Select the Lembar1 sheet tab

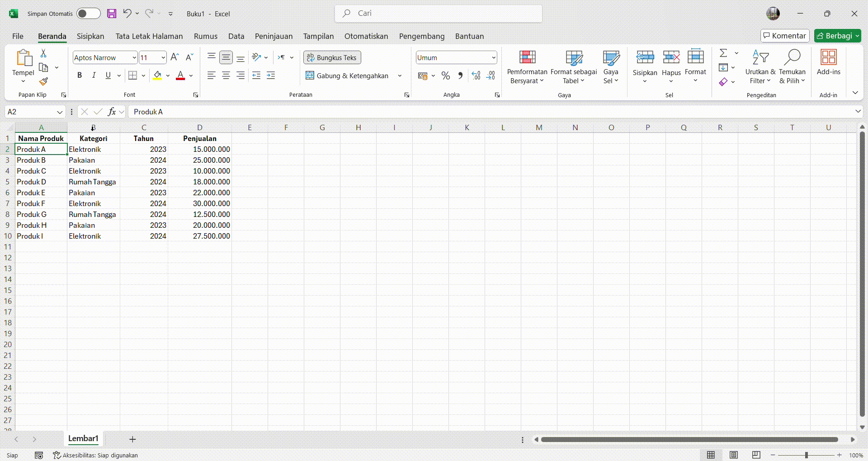pos(83,438)
